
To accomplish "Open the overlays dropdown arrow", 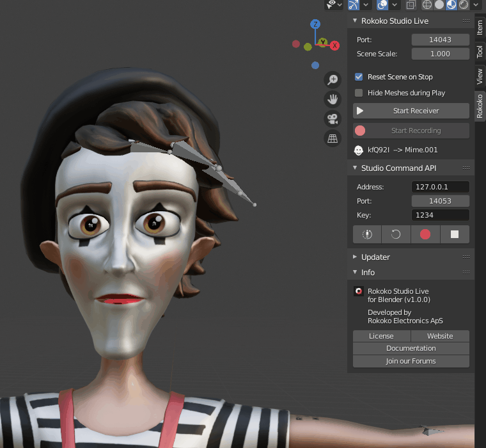I will (x=395, y=4).
